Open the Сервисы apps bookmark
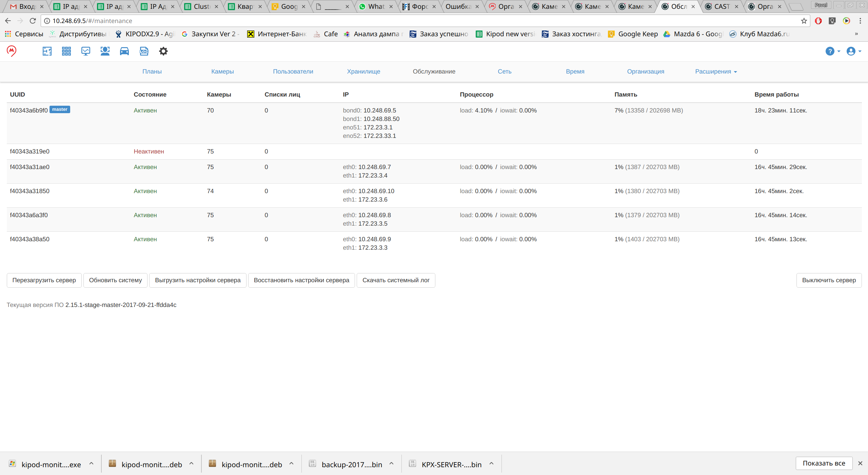Viewport: 868px width, 475px height. pos(24,34)
